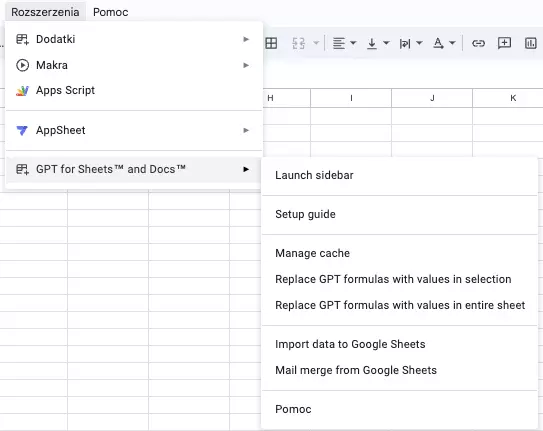
Task: Open the AppSheet submenu
Action: point(133,130)
